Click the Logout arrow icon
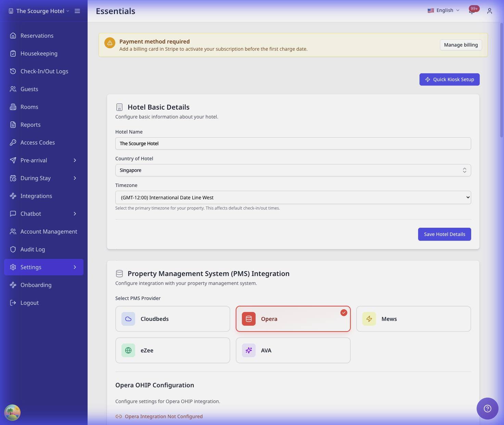The width and height of the screenshot is (504, 425). click(13, 303)
